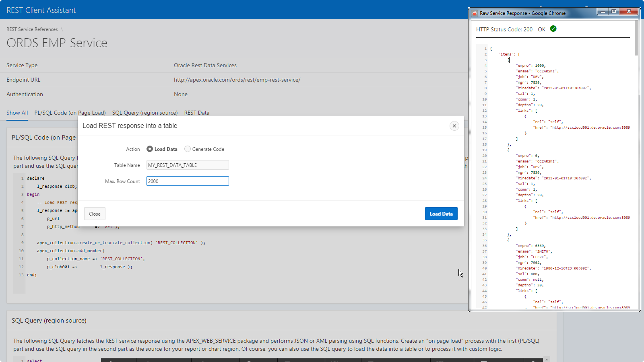Maximize the Raw Service Response window
The width and height of the screenshot is (644, 362).
[613, 12]
